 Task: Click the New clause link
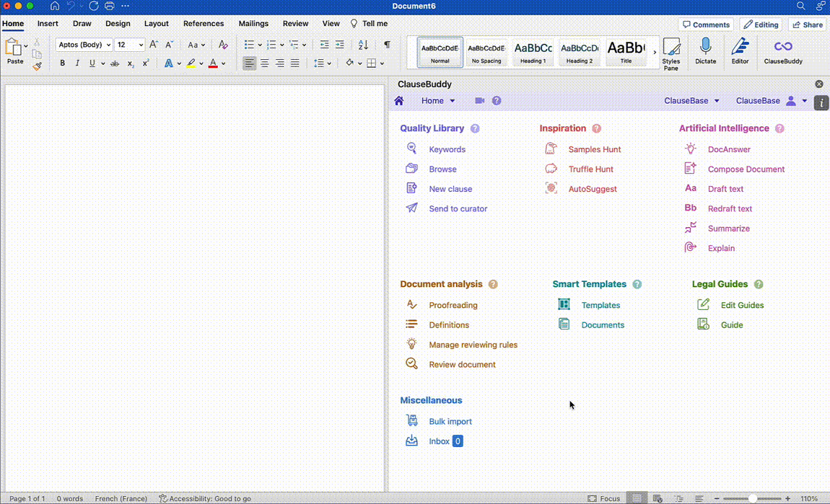450,189
